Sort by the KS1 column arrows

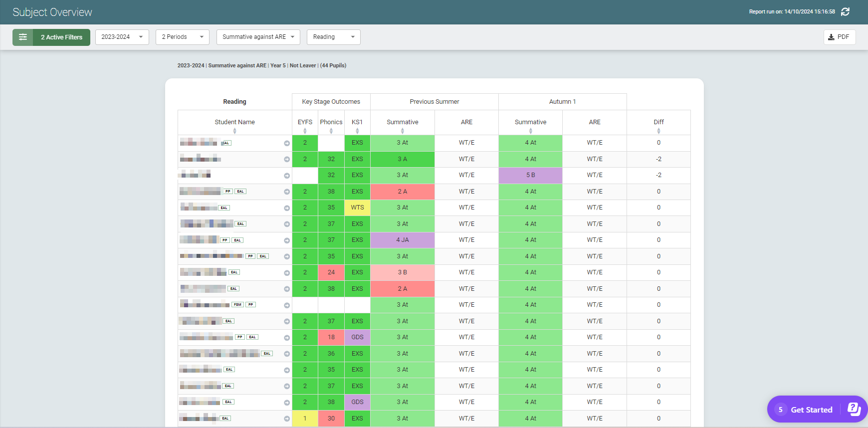point(357,131)
